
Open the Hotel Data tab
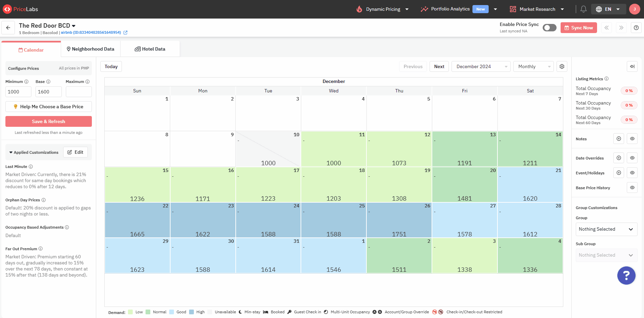[150, 49]
